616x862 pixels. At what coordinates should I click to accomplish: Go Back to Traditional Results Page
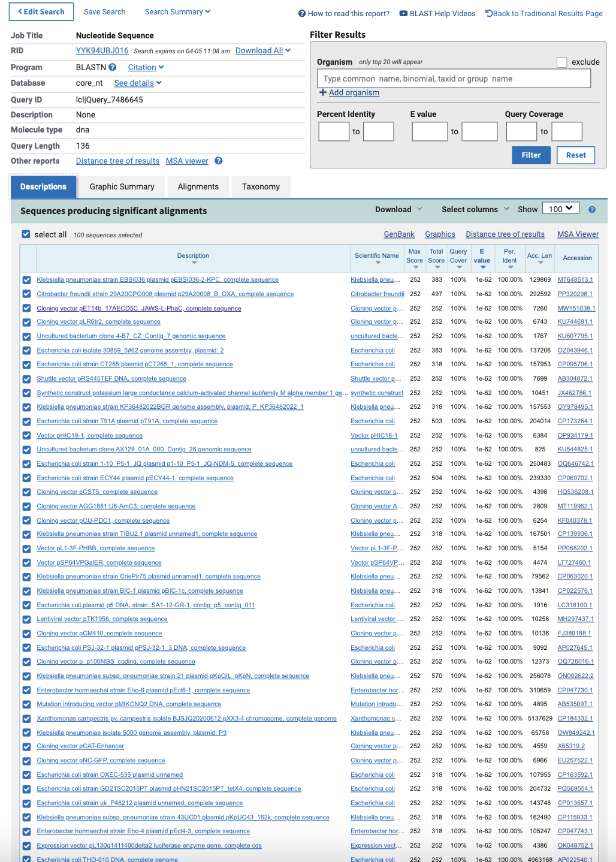[x=544, y=13]
